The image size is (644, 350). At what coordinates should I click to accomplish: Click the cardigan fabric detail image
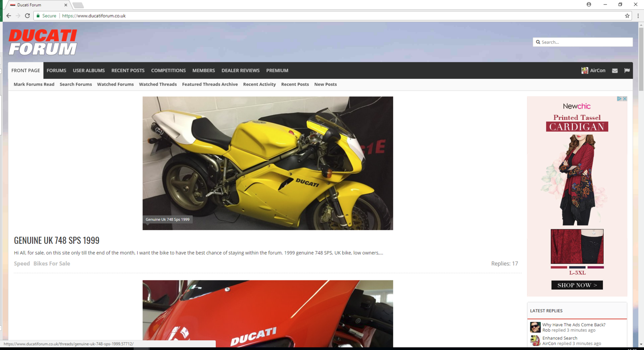pos(577,246)
